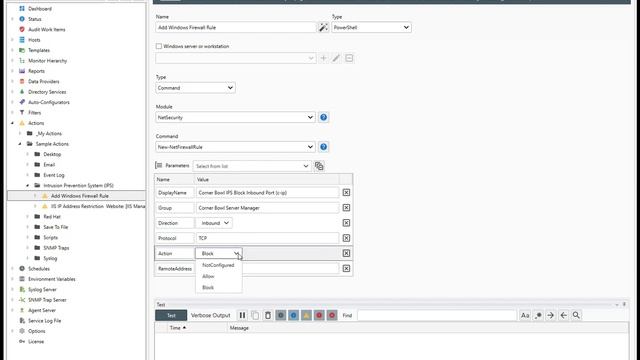Click the Message column header
640x360 pixels.
239,328
